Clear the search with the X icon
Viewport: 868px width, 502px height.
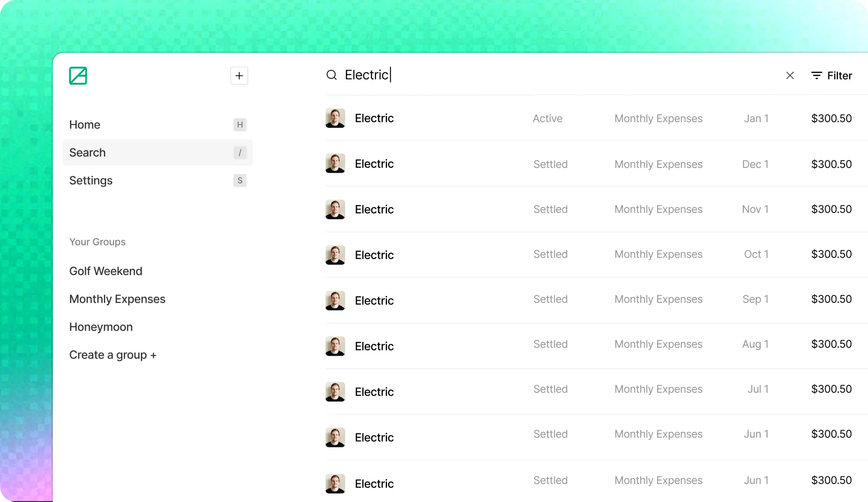pyautogui.click(x=790, y=75)
